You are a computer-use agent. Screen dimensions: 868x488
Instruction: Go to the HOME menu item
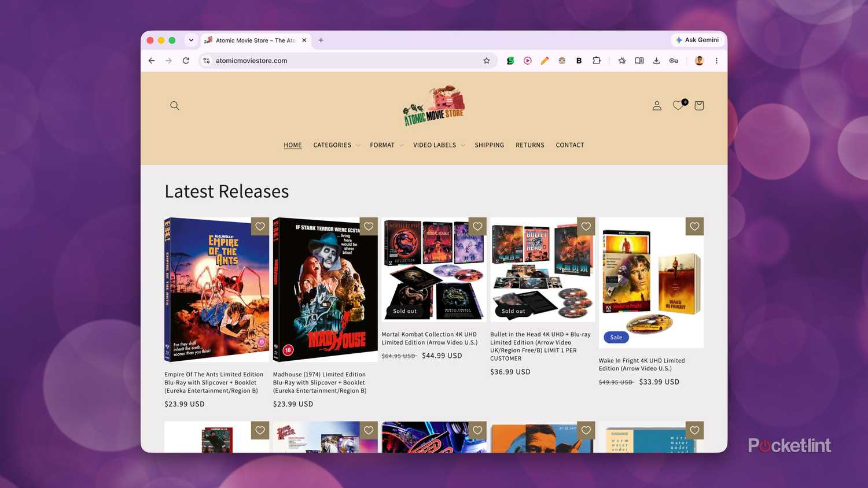[x=293, y=145]
